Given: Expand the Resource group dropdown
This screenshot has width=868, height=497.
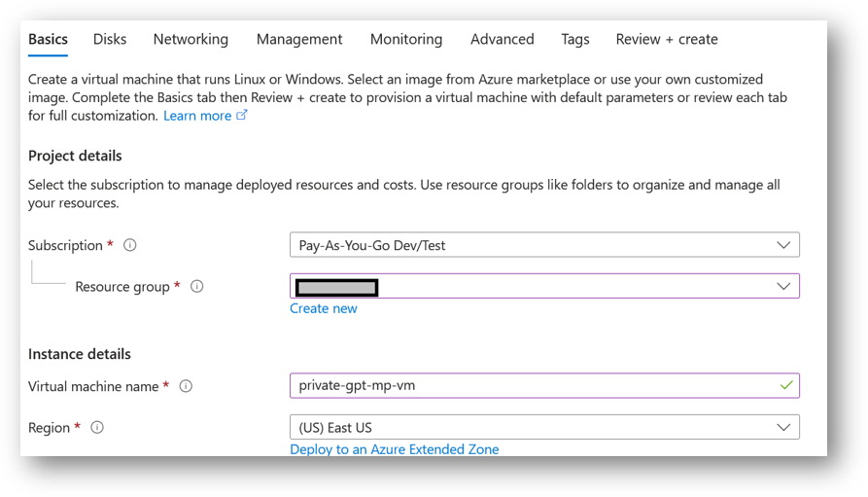Looking at the screenshot, I should tap(544, 286).
